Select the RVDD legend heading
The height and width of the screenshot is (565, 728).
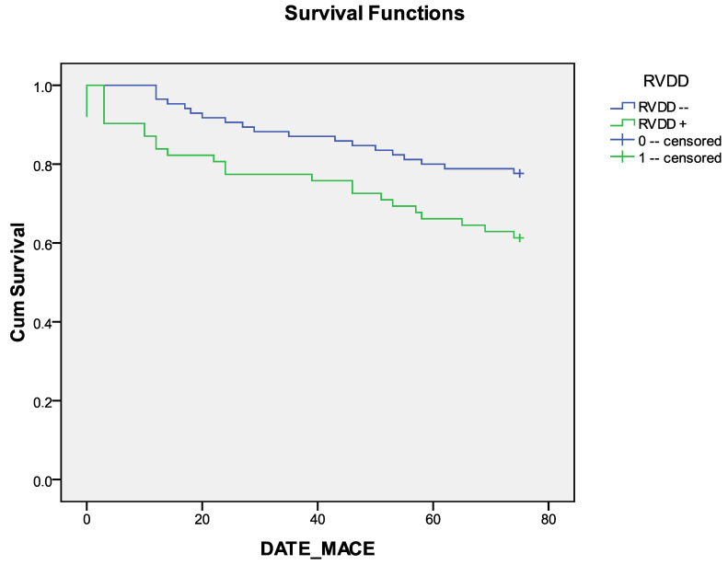pyautogui.click(x=665, y=81)
